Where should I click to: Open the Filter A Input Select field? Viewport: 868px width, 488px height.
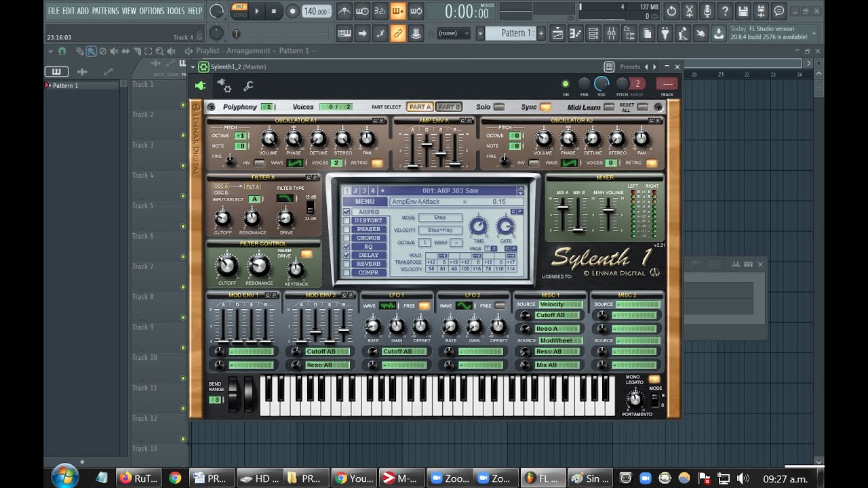point(254,199)
